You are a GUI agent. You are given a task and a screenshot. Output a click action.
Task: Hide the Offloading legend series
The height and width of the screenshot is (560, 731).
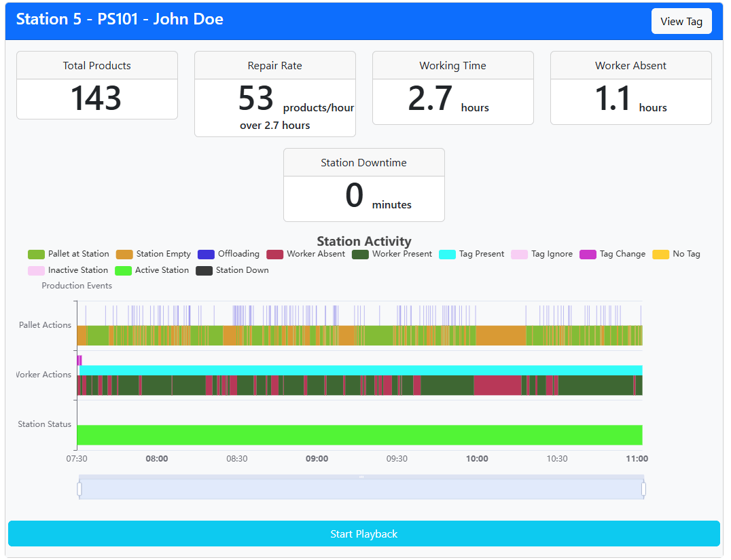point(228,255)
